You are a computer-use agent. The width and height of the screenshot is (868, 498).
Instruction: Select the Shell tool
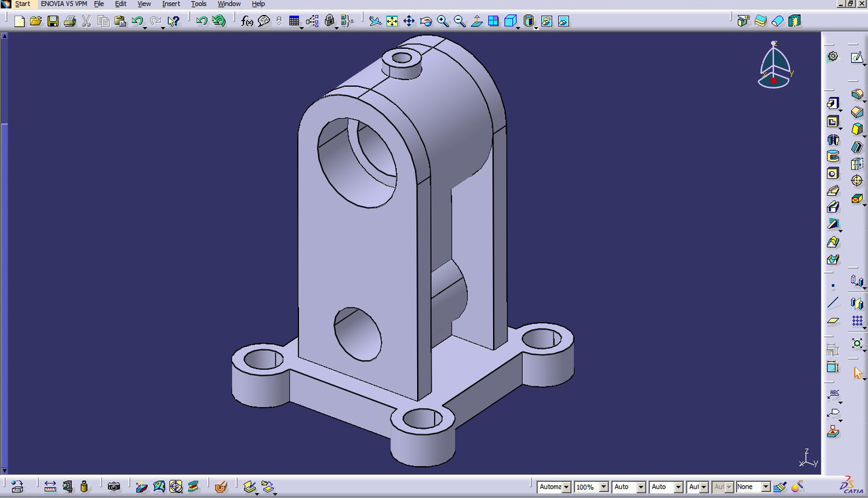(857, 146)
